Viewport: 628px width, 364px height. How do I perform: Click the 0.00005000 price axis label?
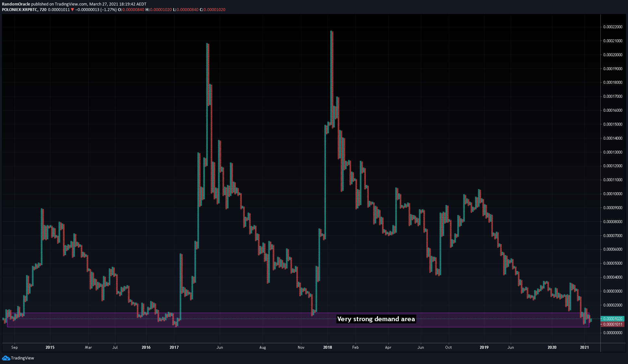pos(613,263)
